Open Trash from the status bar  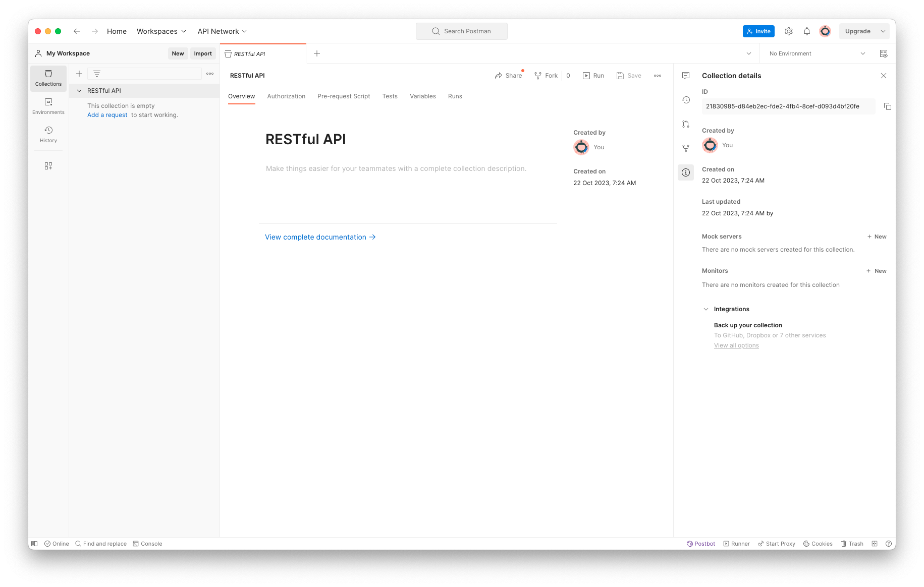(852, 544)
